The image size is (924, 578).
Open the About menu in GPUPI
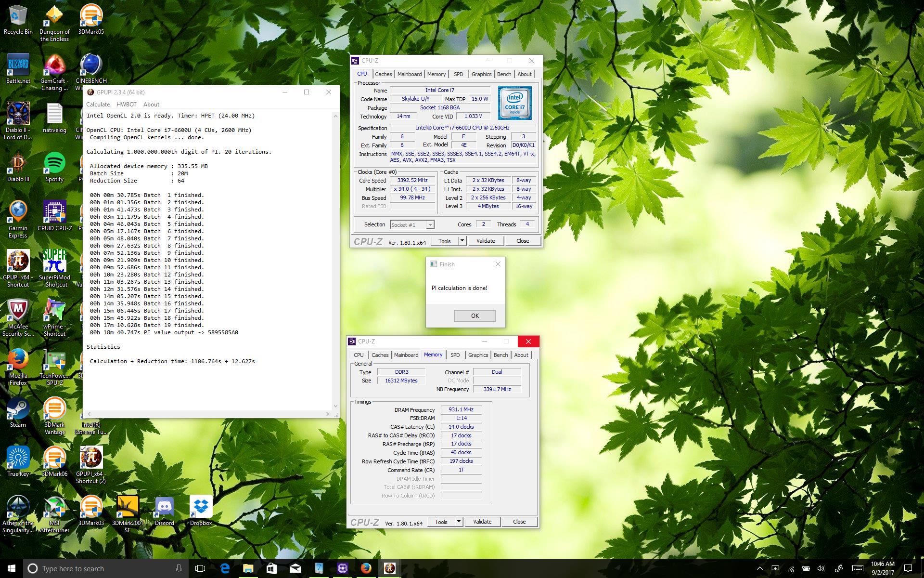(151, 105)
